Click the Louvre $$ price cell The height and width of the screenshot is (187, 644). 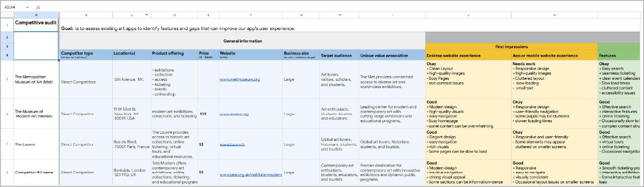click(208, 144)
